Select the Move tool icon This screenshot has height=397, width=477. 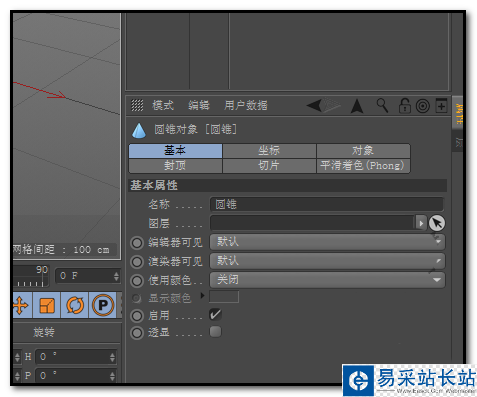pyautogui.click(x=22, y=305)
